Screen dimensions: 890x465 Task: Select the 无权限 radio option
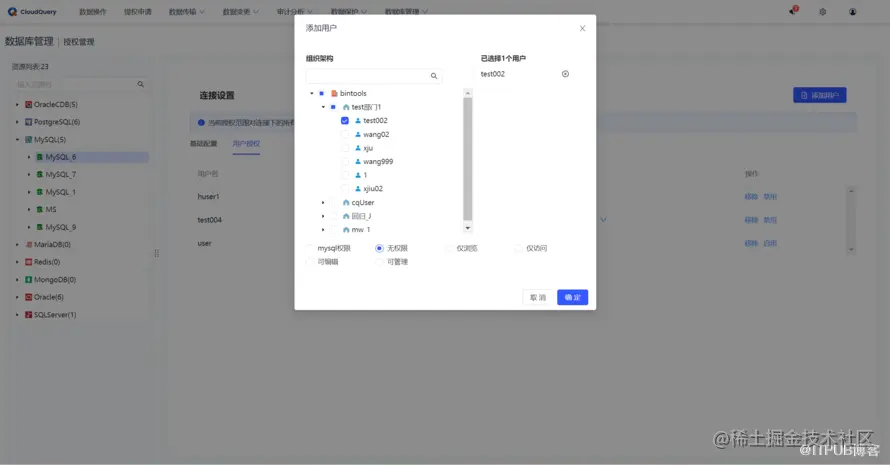click(379, 248)
